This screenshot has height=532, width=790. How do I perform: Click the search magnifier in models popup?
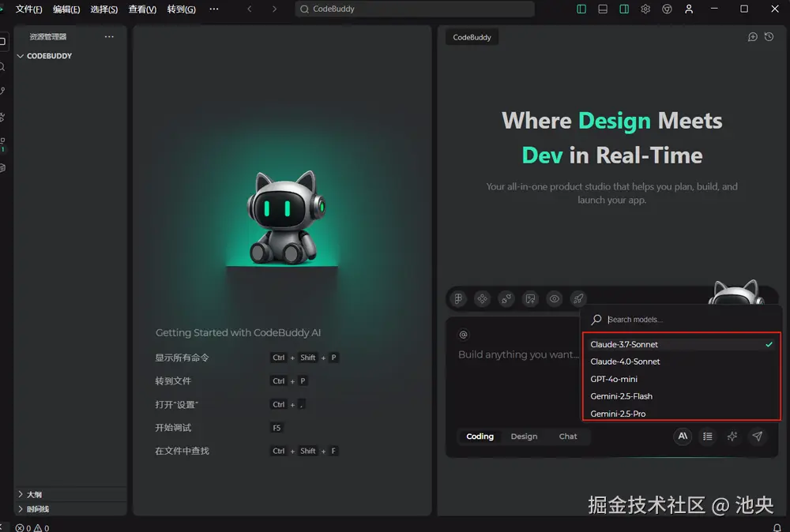pyautogui.click(x=596, y=320)
